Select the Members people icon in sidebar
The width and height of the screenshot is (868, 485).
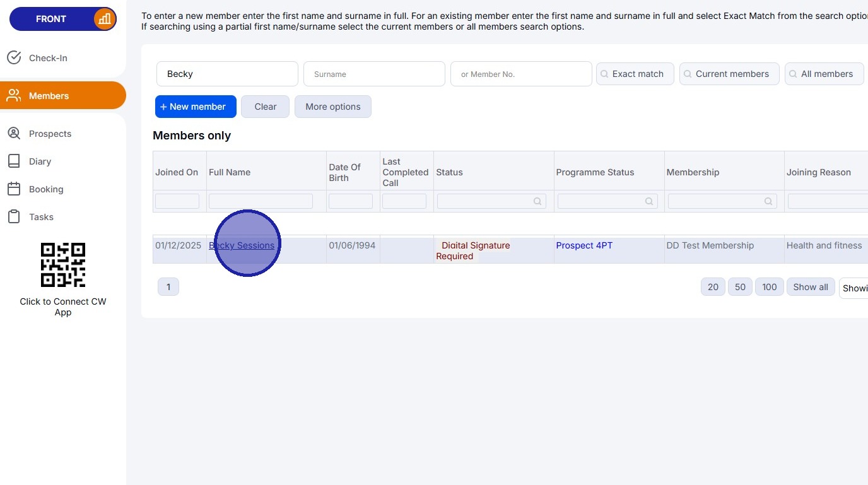14,95
